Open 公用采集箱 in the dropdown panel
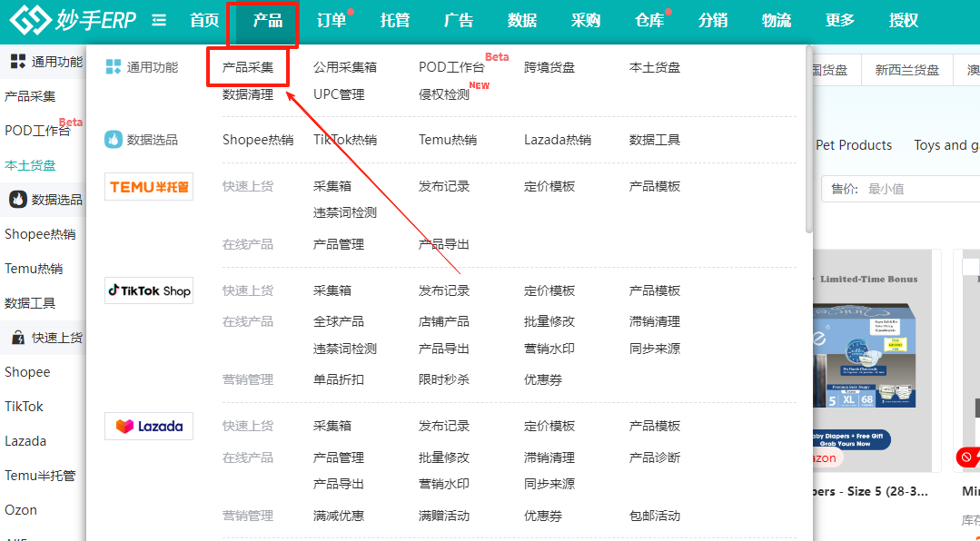Viewport: 980px width, 541px height. (345, 67)
